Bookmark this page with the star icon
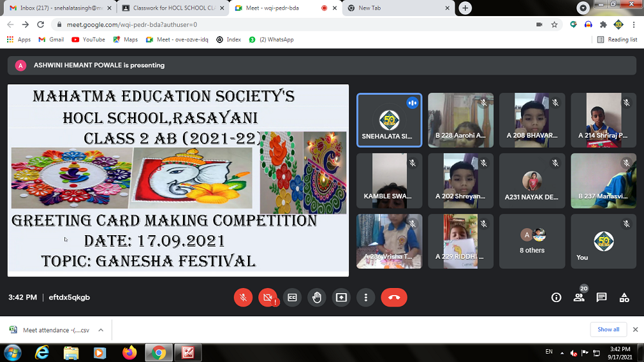The height and width of the screenshot is (362, 644). point(554,24)
